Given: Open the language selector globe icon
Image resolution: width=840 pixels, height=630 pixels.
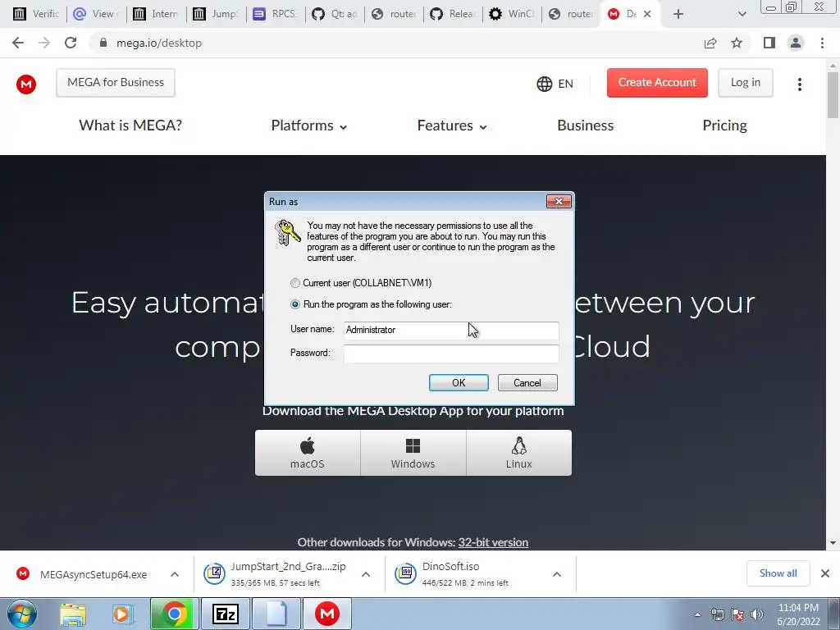Looking at the screenshot, I should click(545, 84).
